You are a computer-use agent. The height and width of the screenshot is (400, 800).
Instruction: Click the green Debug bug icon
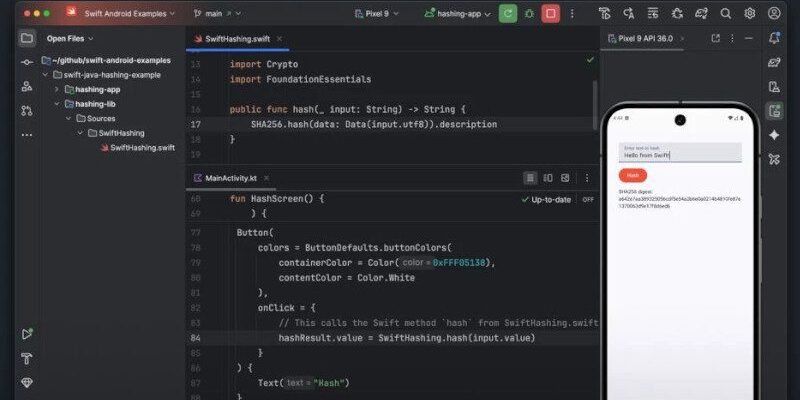tap(529, 14)
